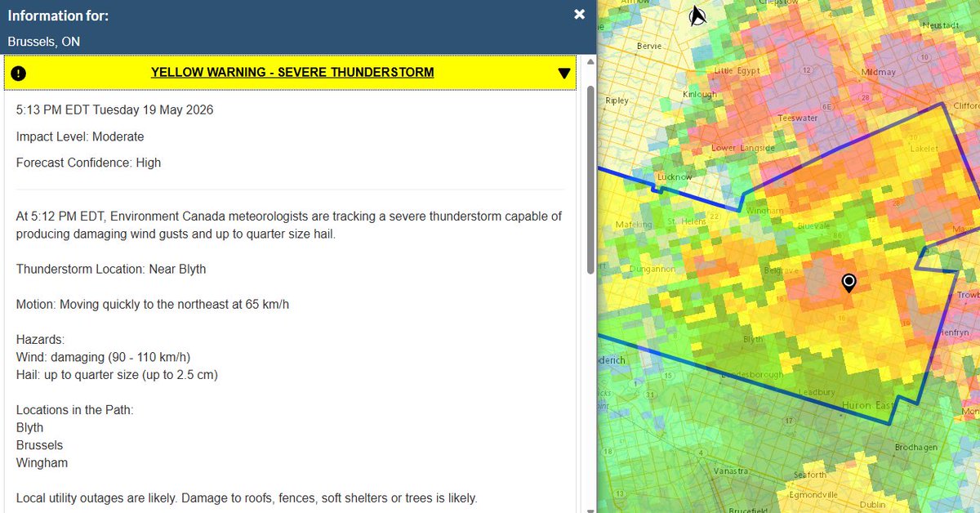980x513 pixels.
Task: Click the Huron East label on the map
Action: [867, 405]
